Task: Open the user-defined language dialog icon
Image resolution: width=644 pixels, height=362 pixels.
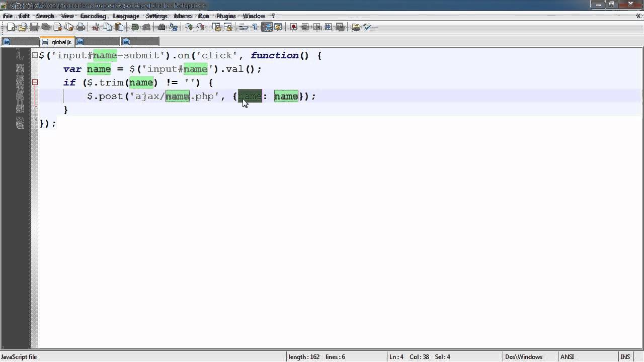Action: click(278, 27)
